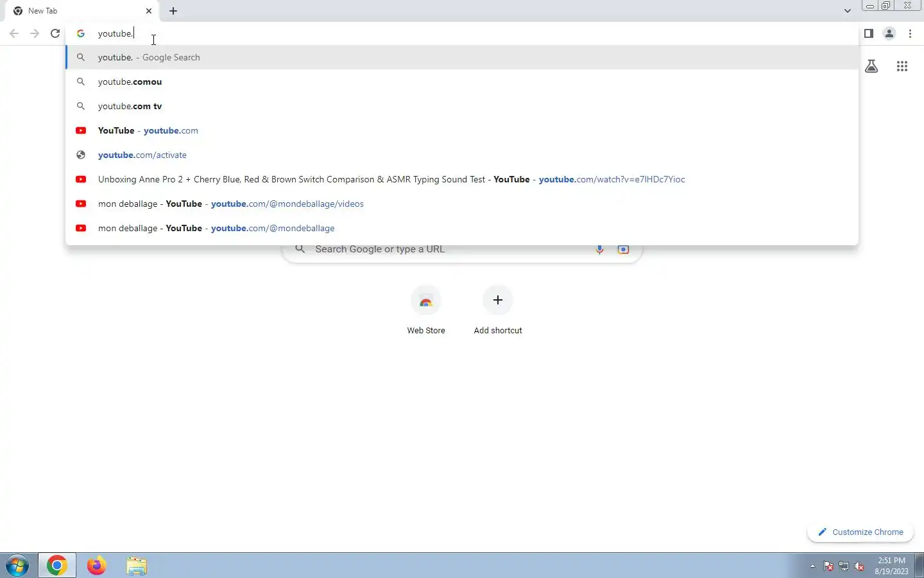Open the side panel icon in toolbar

(x=869, y=33)
